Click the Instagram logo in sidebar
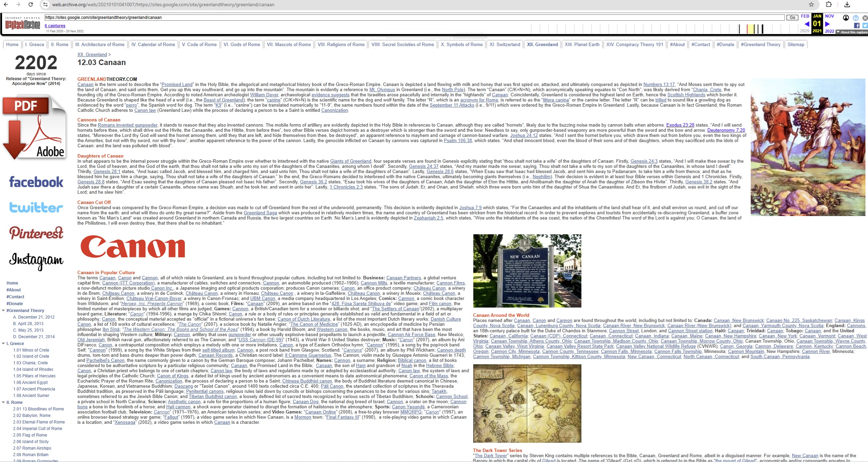The height and width of the screenshot is (462, 868). tap(36, 260)
